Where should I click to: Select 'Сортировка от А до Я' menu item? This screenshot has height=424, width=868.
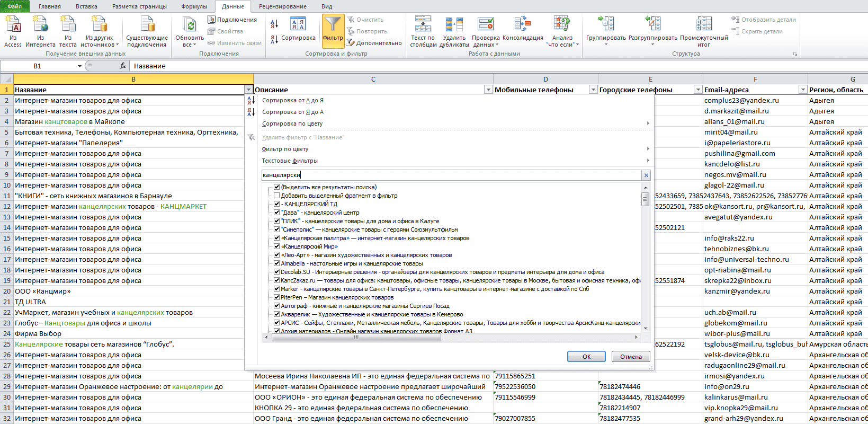coord(292,100)
